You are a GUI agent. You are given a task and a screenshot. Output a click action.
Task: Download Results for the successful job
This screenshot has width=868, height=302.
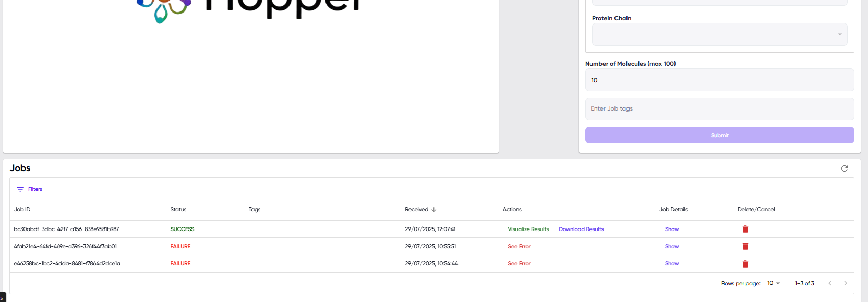(581, 229)
